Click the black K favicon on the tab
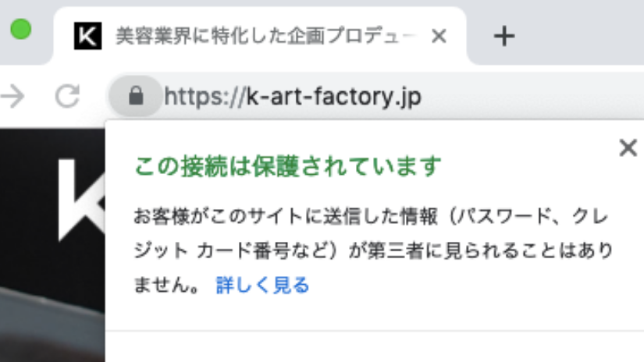The width and height of the screenshot is (644, 362). (x=87, y=36)
